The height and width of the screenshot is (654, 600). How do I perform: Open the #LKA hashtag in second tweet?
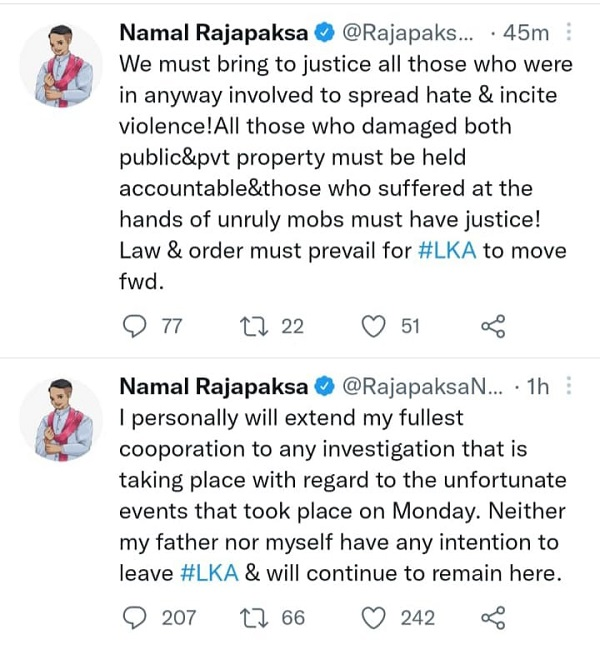tap(209, 573)
